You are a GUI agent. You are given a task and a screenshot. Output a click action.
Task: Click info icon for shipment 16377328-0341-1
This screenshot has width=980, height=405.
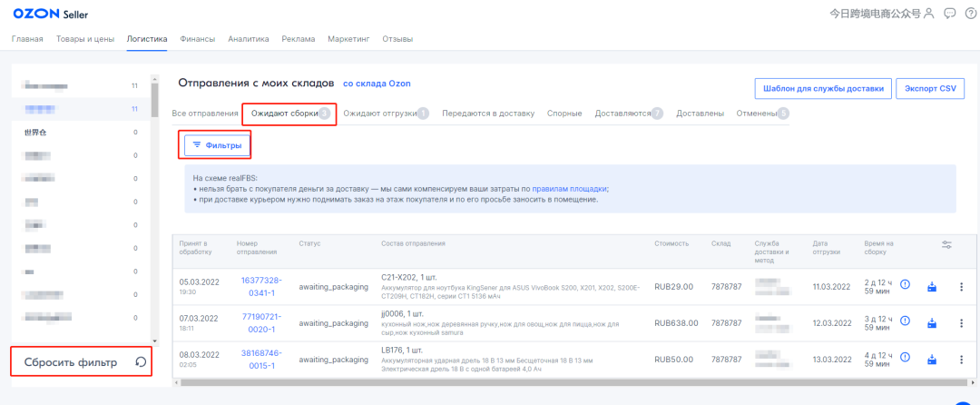(x=905, y=285)
